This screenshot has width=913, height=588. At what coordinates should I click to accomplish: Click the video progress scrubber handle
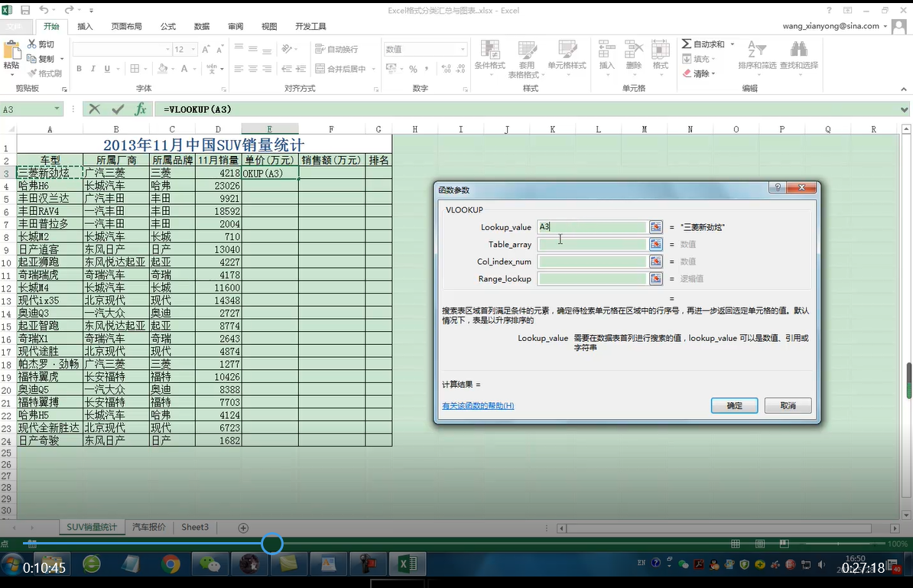pos(272,544)
